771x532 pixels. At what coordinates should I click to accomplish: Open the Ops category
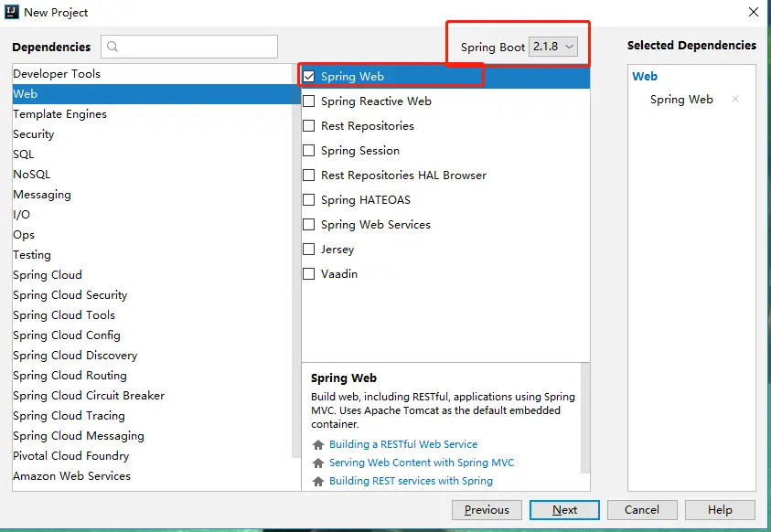click(x=152, y=235)
